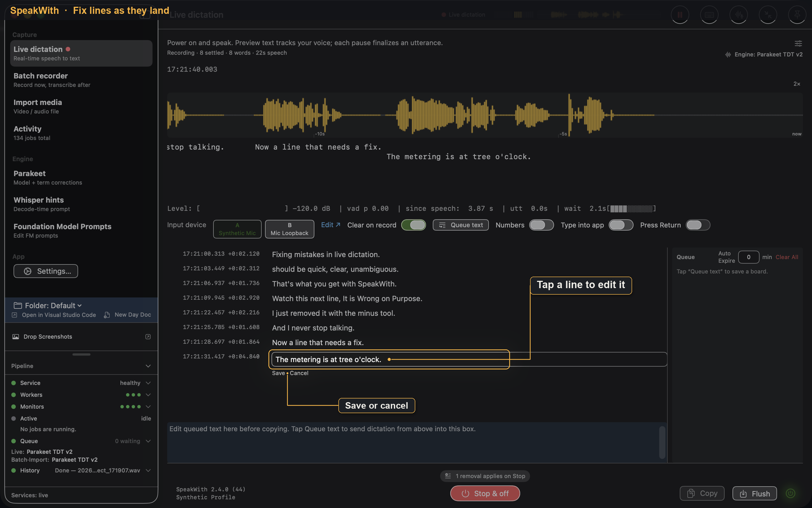The height and width of the screenshot is (508, 812).
Task: Click the Flush button
Action: coord(754,493)
